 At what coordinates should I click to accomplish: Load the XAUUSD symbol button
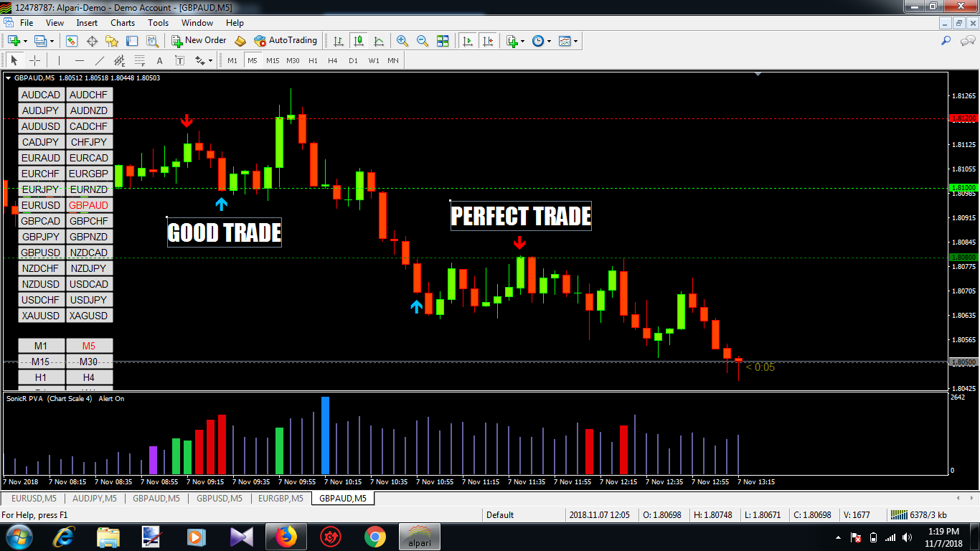[x=41, y=316]
